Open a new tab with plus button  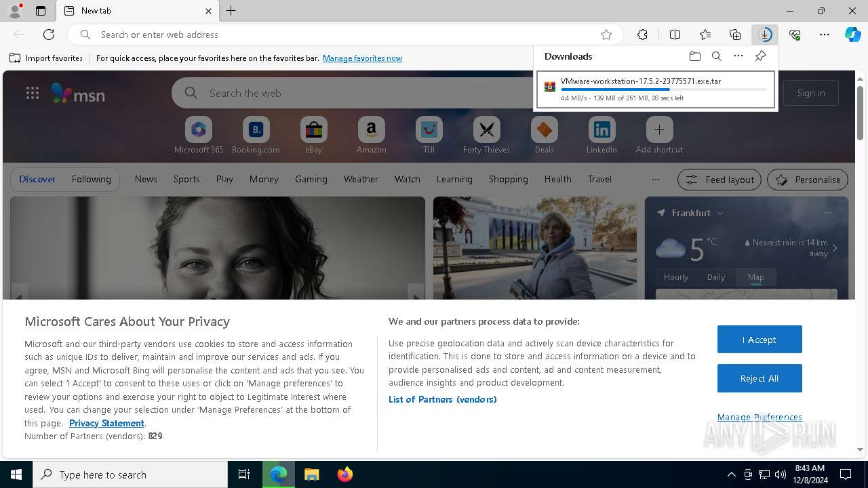tap(231, 11)
